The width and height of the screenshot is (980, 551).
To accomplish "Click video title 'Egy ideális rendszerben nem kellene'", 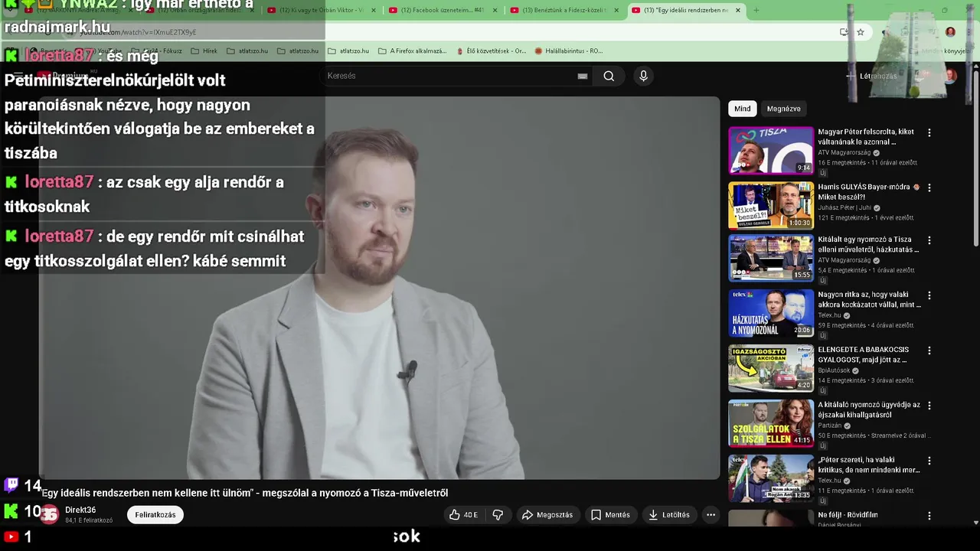I will (244, 493).
